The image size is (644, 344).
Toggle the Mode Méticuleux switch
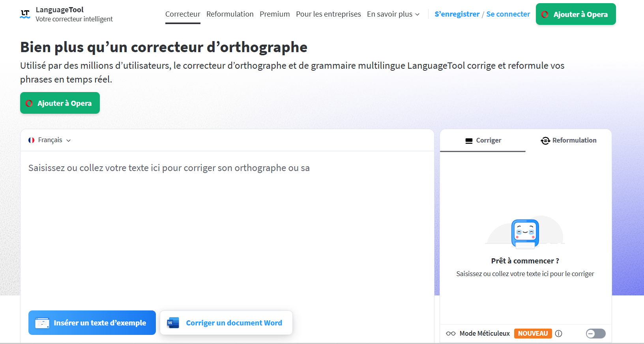click(x=596, y=334)
